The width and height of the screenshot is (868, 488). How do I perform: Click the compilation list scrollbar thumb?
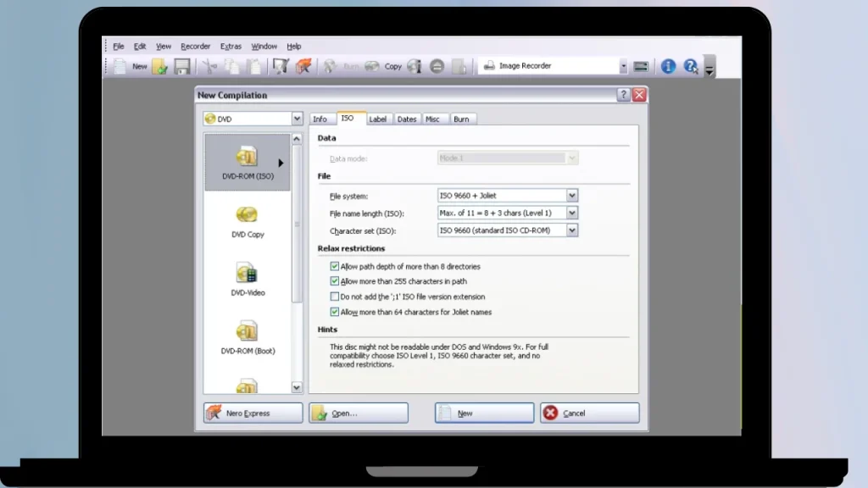point(297,224)
